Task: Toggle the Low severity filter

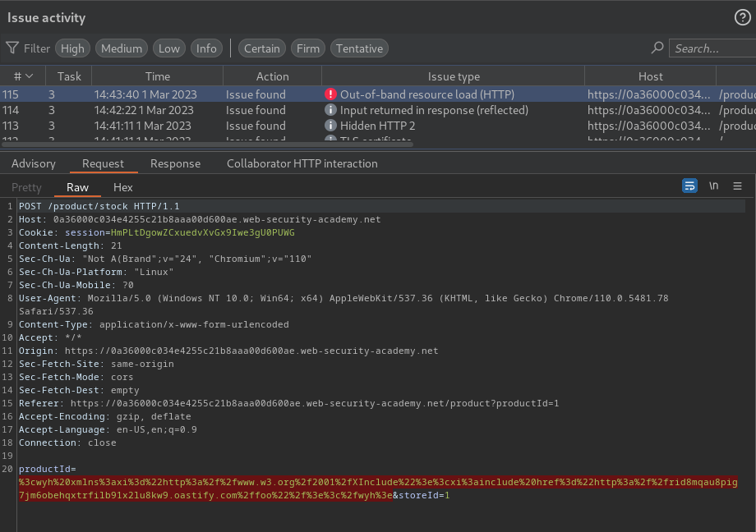Action: (168, 48)
